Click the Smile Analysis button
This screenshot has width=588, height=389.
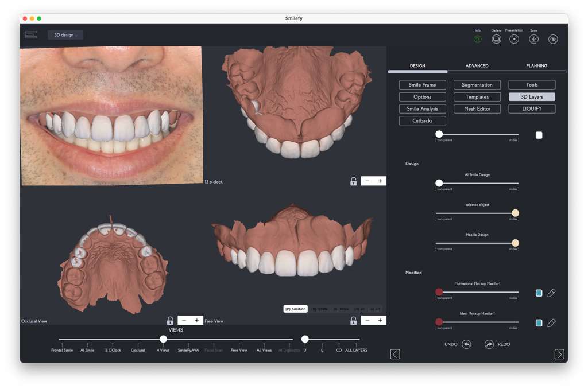(422, 109)
